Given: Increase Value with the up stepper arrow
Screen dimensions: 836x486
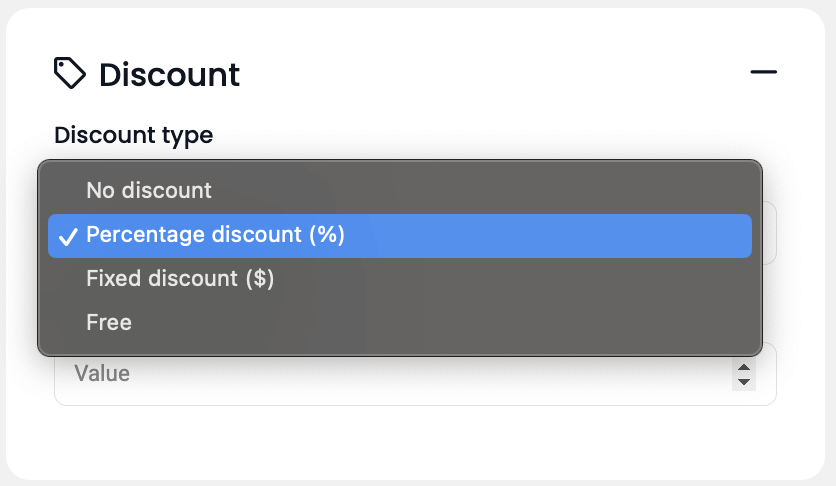Looking at the screenshot, I should coord(743,368).
